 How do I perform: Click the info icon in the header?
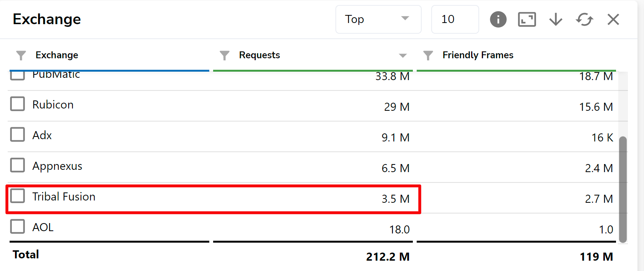click(498, 19)
